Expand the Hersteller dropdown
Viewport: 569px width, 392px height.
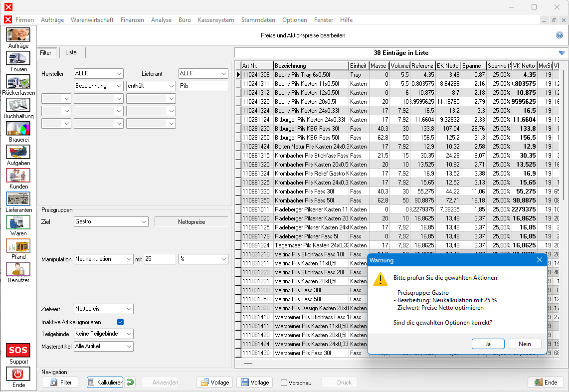(x=98, y=73)
